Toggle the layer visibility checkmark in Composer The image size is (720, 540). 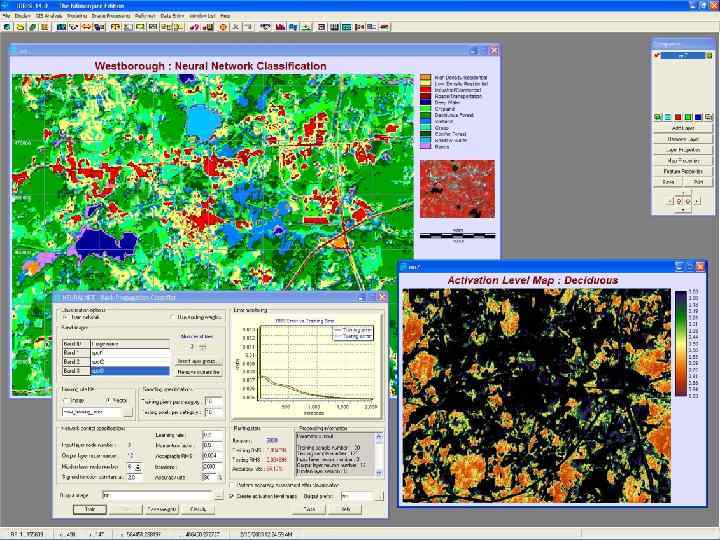pos(657,56)
